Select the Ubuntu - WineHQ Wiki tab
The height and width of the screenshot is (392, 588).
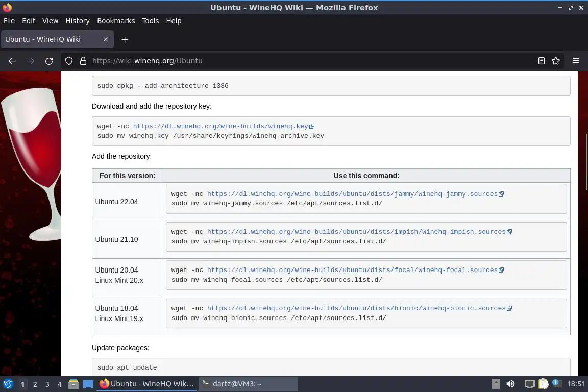point(57,39)
